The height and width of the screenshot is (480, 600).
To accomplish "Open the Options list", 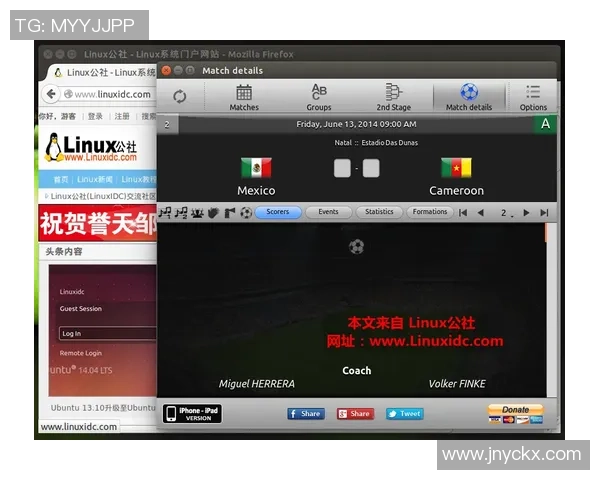I will pos(533,98).
